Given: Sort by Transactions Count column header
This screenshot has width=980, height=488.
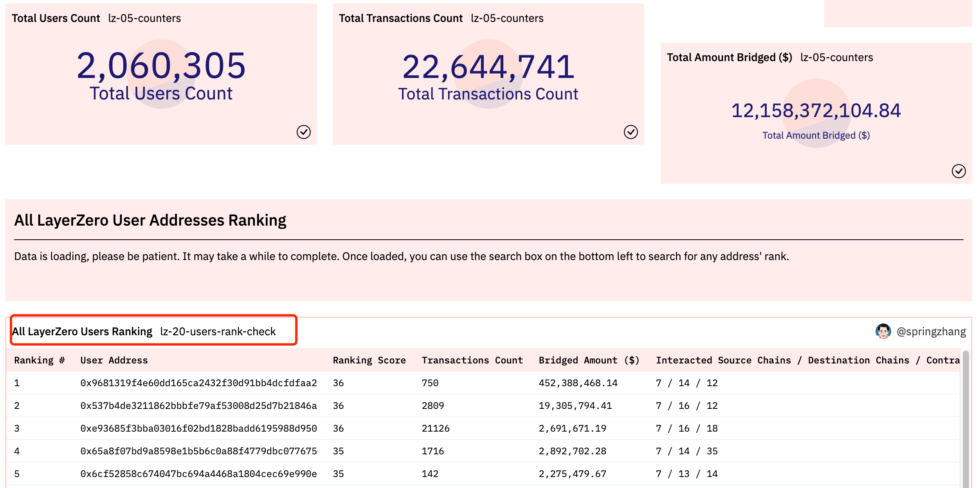Looking at the screenshot, I should 472,360.
